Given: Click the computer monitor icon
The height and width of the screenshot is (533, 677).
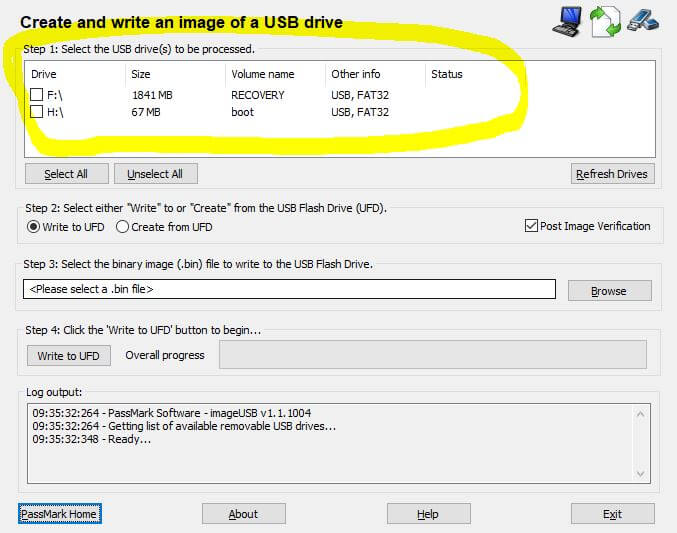Looking at the screenshot, I should pyautogui.click(x=567, y=21).
